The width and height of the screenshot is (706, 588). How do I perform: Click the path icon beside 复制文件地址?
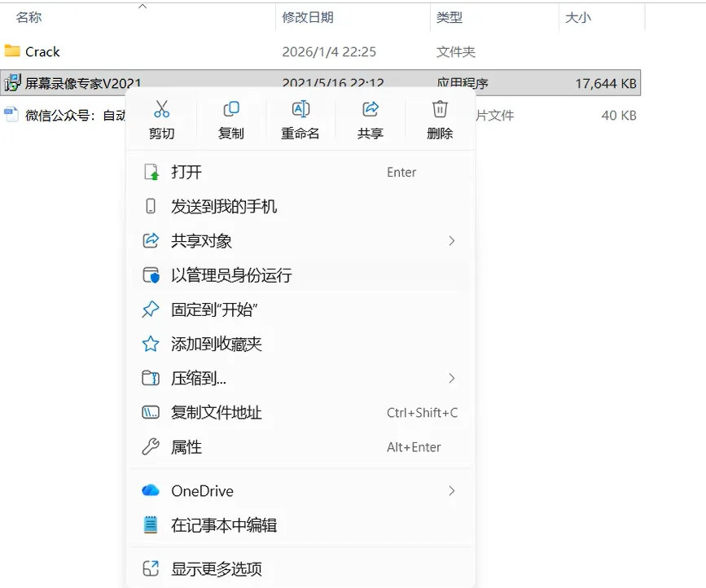coord(151,412)
